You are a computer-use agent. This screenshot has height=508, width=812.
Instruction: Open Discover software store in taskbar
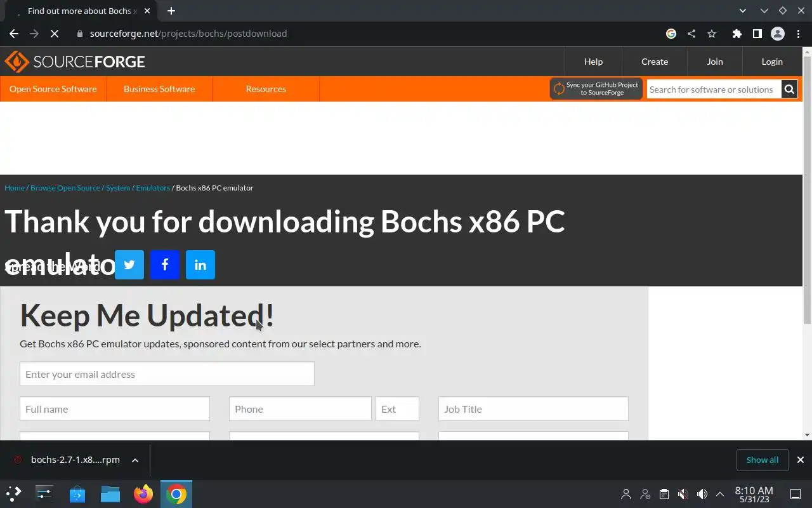pos(77,493)
